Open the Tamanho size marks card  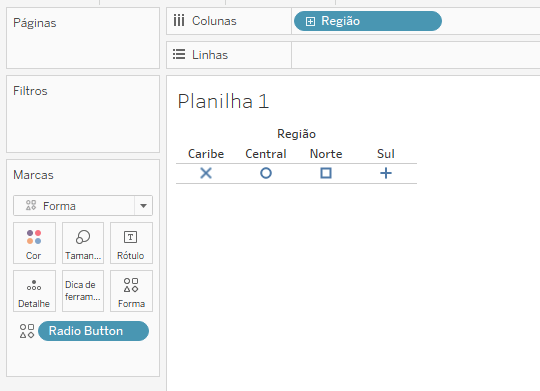point(83,243)
